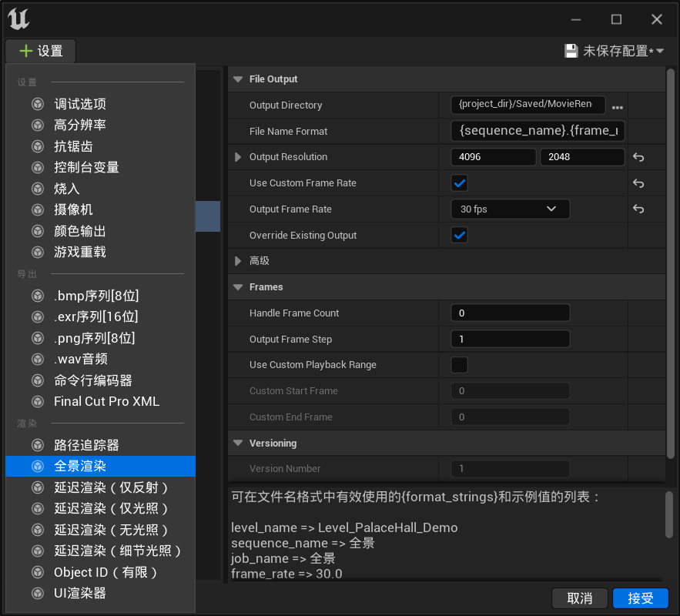The height and width of the screenshot is (616, 680).
Task: Click the format strings help text scrollbar
Action: click(670, 514)
